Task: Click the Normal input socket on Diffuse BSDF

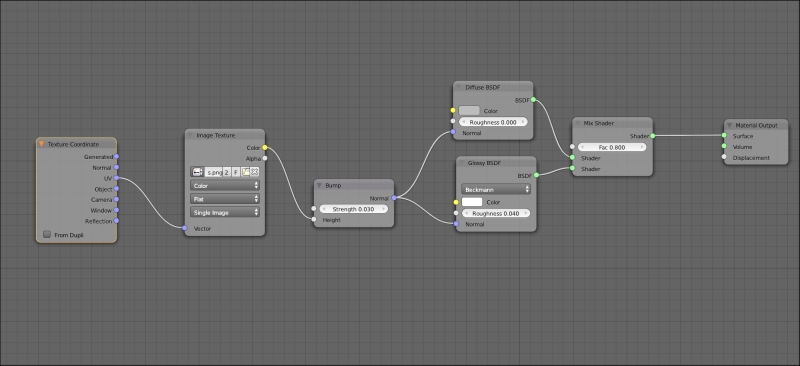Action: pyautogui.click(x=453, y=132)
